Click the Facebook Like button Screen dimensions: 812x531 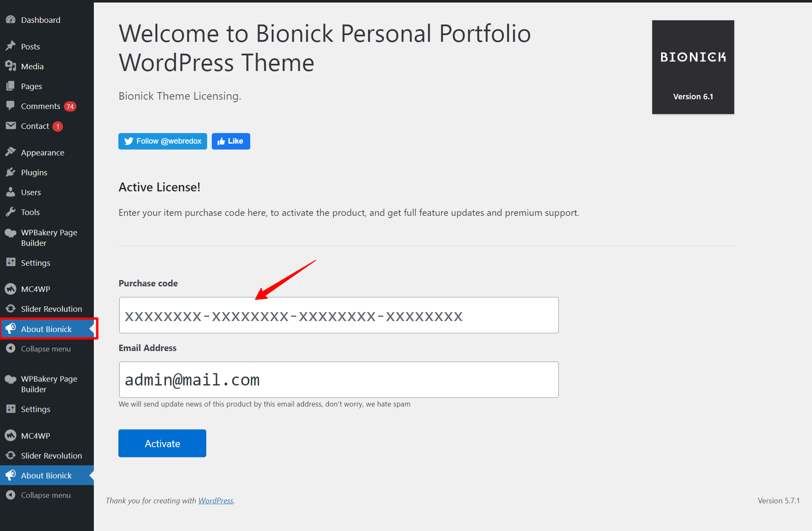click(231, 141)
